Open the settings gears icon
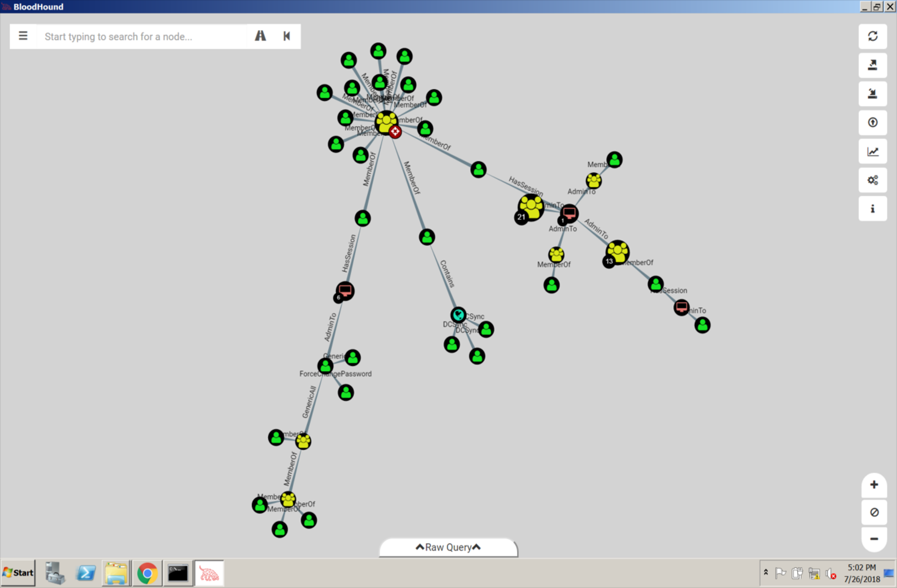The image size is (897, 588). coord(872,180)
